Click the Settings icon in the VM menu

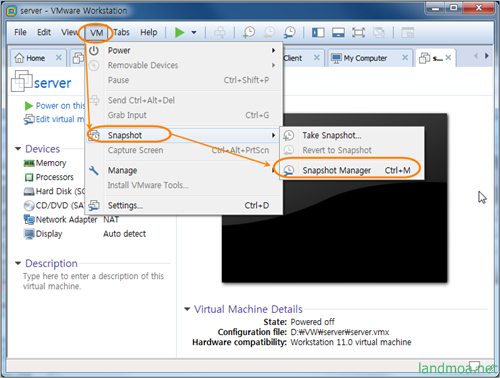click(x=94, y=205)
